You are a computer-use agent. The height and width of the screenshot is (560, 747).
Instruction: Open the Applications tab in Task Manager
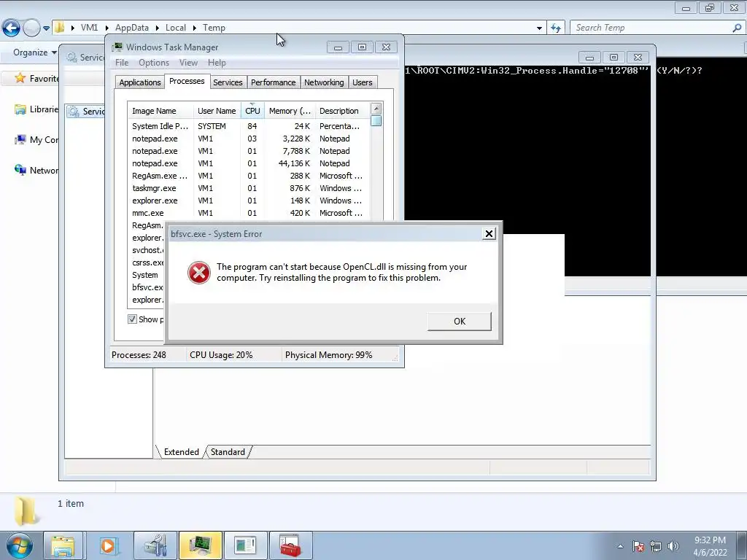[139, 82]
